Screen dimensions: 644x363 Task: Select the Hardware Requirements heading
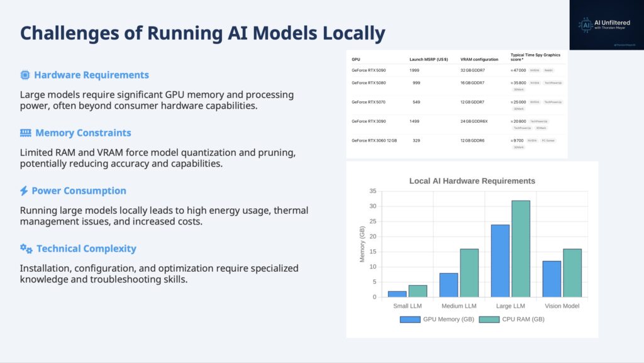point(91,75)
